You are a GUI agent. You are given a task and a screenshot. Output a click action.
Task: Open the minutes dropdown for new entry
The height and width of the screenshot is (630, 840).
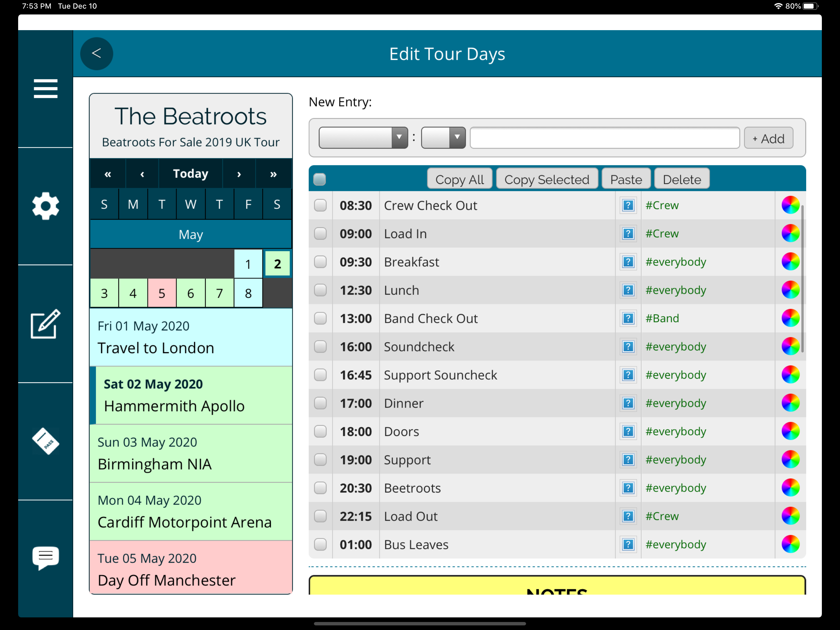pyautogui.click(x=443, y=138)
